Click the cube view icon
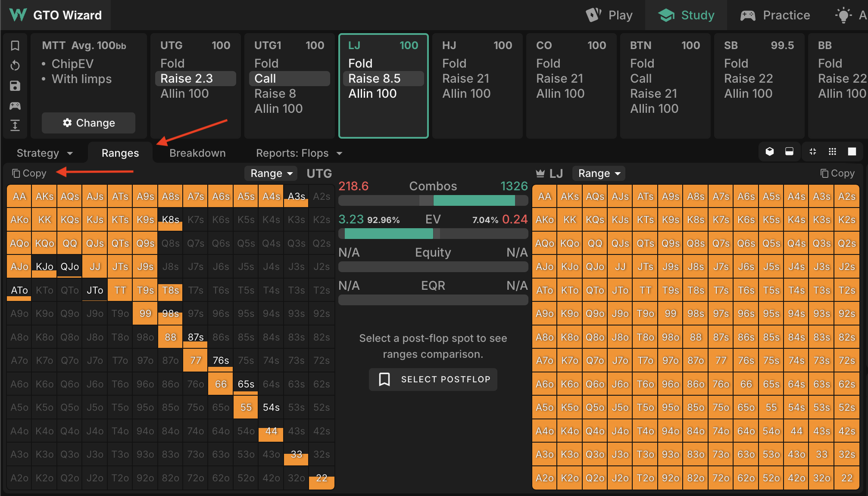This screenshot has width=868, height=496. [x=770, y=152]
